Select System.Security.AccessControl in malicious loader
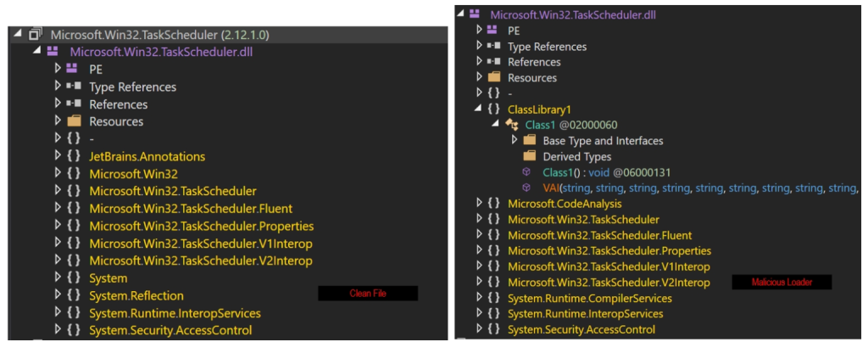This screenshot has width=868, height=342. (x=581, y=329)
